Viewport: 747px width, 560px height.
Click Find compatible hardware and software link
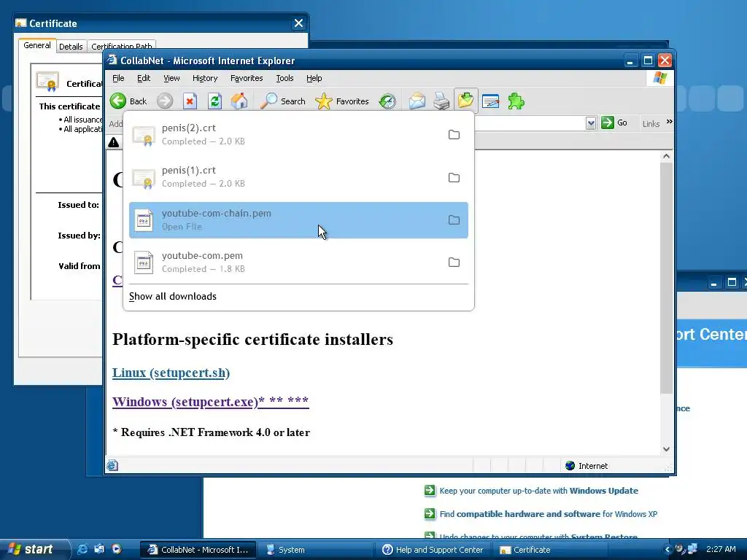coord(549,514)
